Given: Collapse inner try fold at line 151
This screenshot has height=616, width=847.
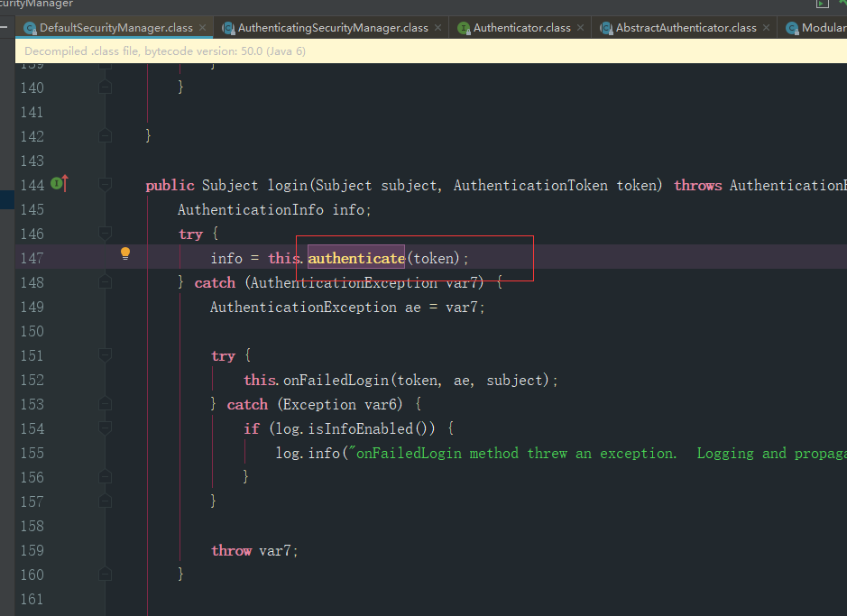Looking at the screenshot, I should point(106,354).
